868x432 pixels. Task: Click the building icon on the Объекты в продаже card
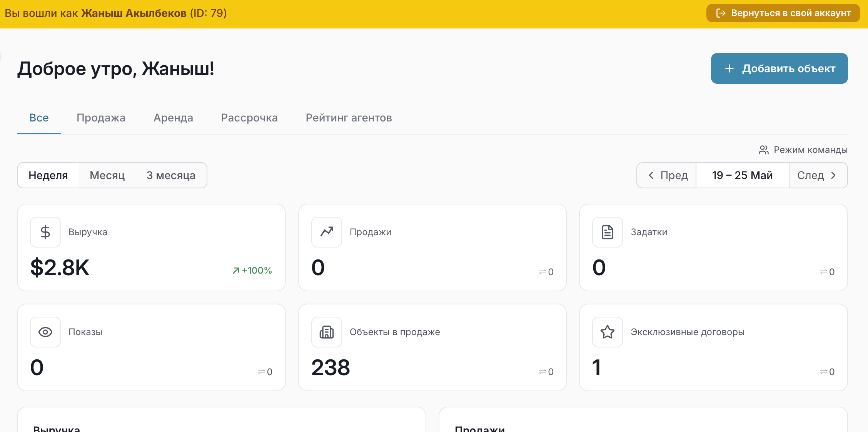click(327, 332)
